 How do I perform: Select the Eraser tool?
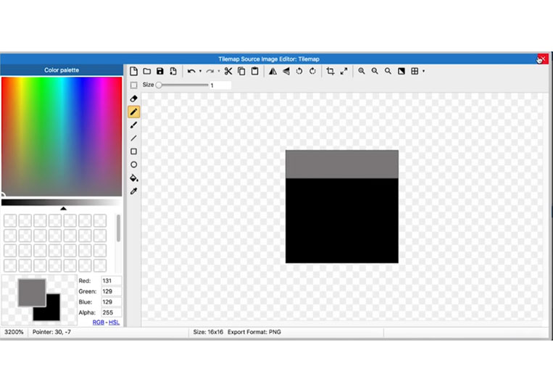pyautogui.click(x=133, y=99)
